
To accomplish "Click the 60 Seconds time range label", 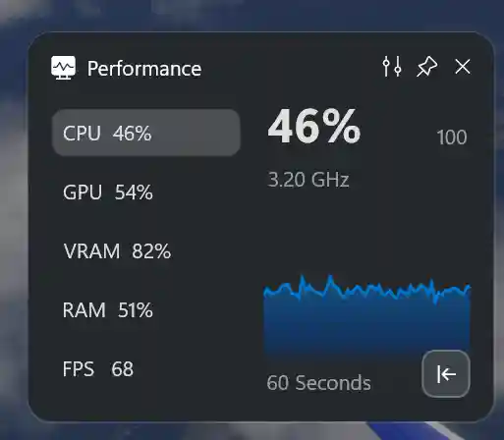I will point(318,383).
